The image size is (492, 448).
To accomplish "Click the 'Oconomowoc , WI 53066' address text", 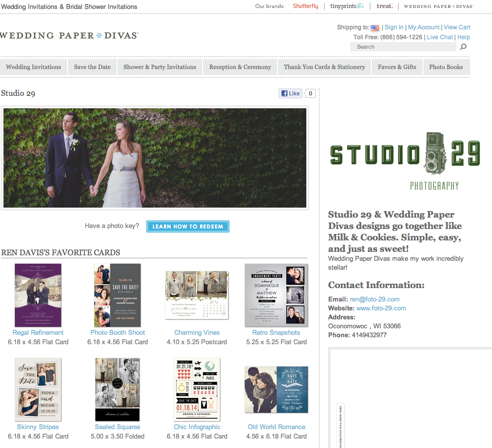I will (364, 326).
